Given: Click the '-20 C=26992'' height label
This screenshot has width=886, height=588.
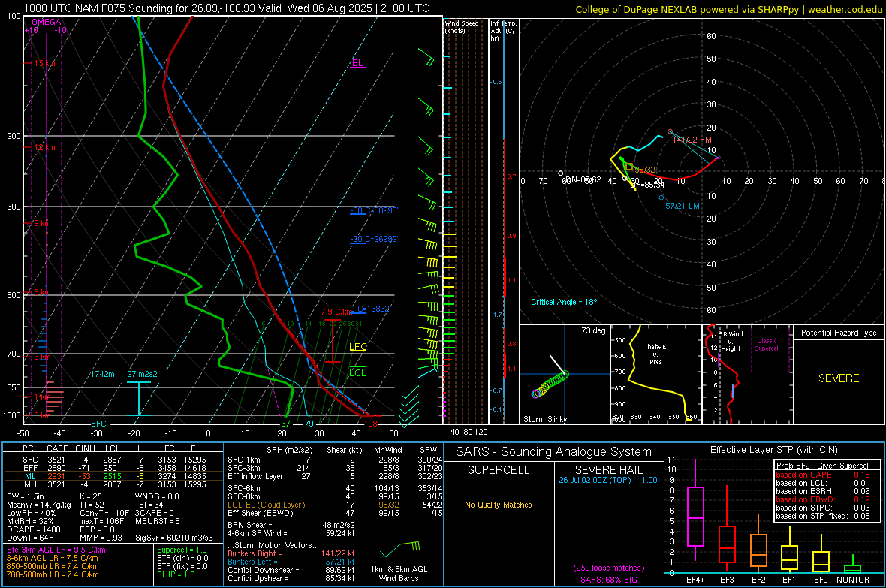Looking at the screenshot, I should tap(374, 239).
